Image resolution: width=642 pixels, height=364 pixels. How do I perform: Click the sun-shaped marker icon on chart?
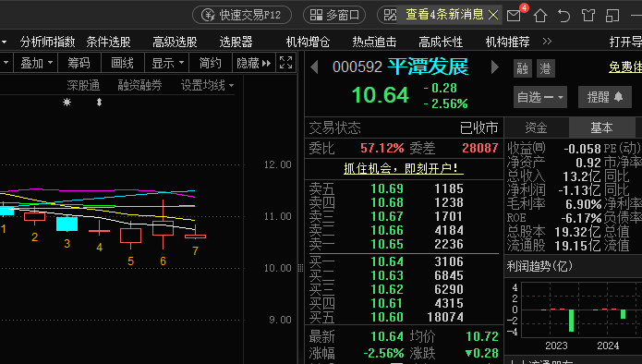point(67,102)
